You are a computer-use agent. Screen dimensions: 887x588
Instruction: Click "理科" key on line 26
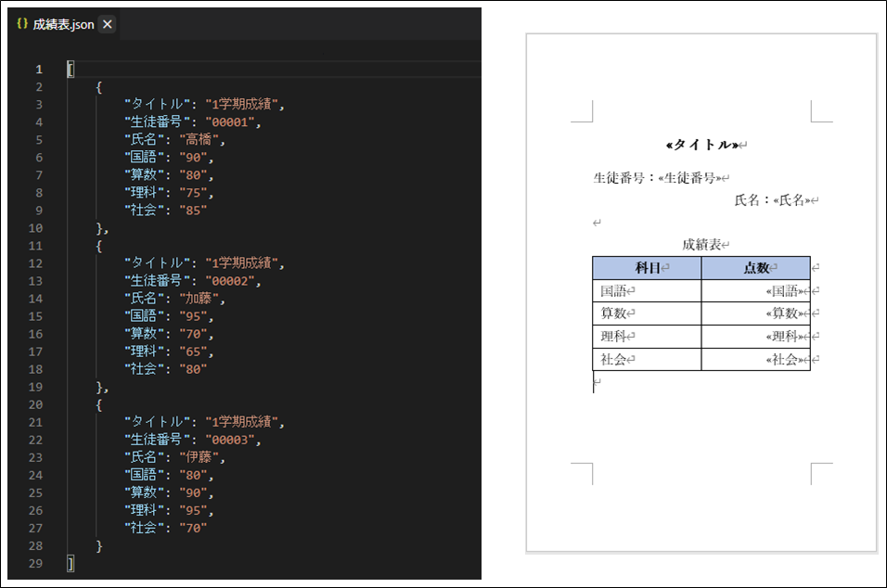point(144,510)
